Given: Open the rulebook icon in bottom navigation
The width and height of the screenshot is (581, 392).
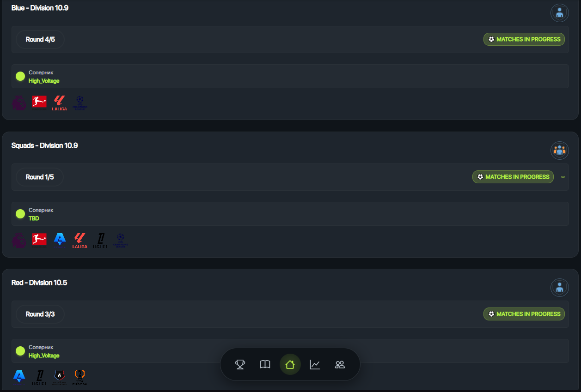Looking at the screenshot, I should [265, 365].
